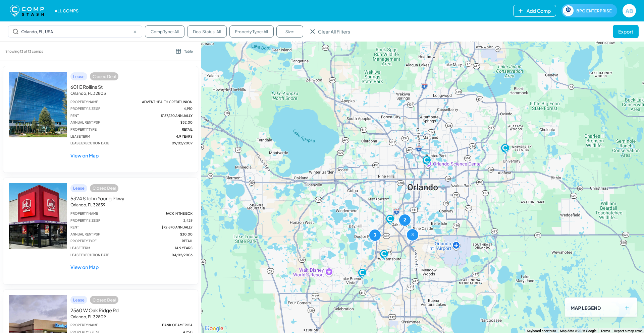Click the Add Comp button

pos(534,11)
